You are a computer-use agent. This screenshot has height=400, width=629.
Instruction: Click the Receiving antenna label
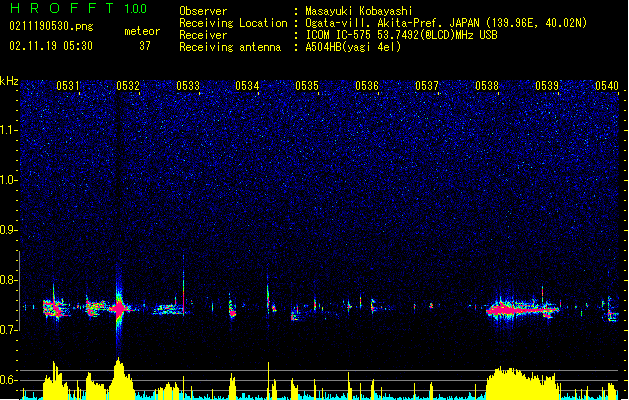click(230, 47)
